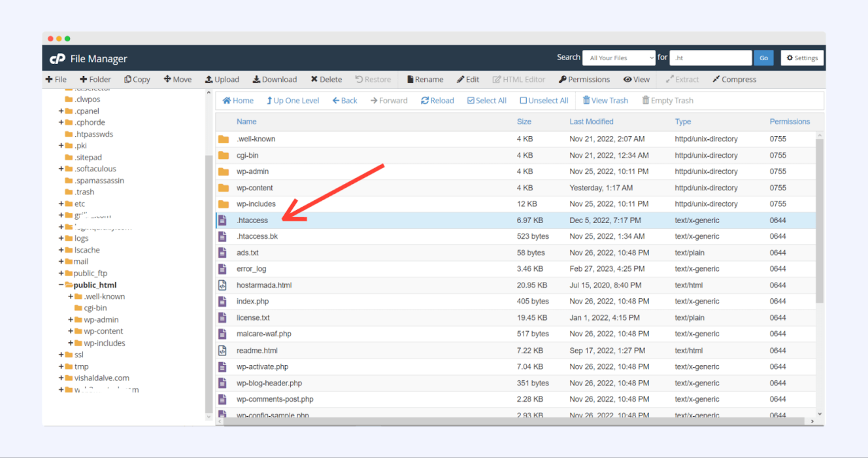This screenshot has width=868, height=458.
Task: Open the All Your Files search dropdown
Action: tap(618, 58)
